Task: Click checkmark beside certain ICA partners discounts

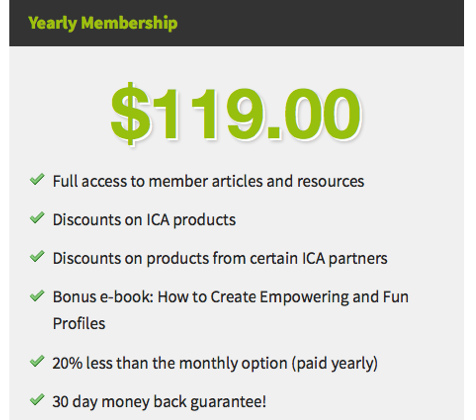Action: click(37, 256)
